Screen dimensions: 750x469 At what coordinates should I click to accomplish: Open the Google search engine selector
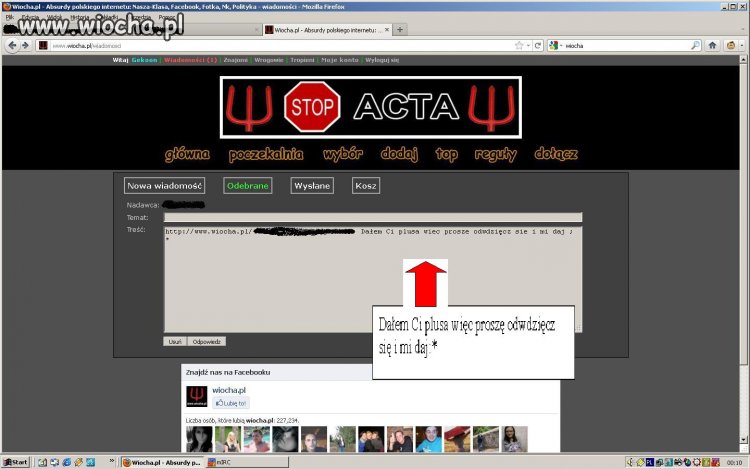click(555, 45)
